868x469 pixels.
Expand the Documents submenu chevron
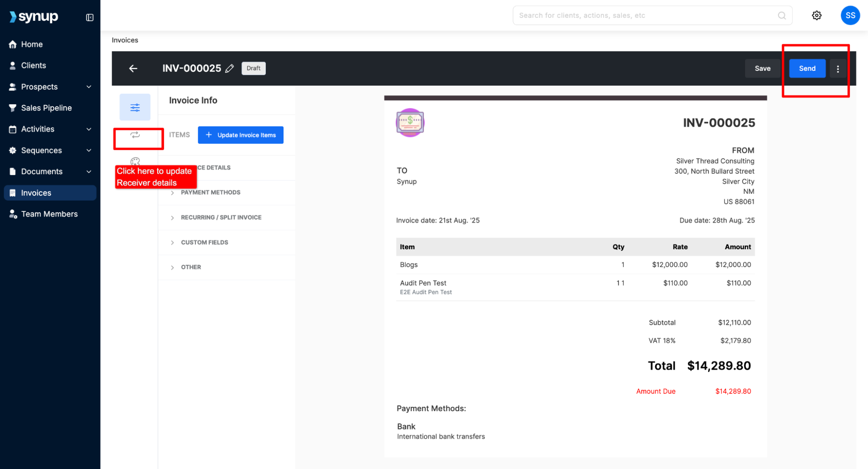(x=89, y=172)
